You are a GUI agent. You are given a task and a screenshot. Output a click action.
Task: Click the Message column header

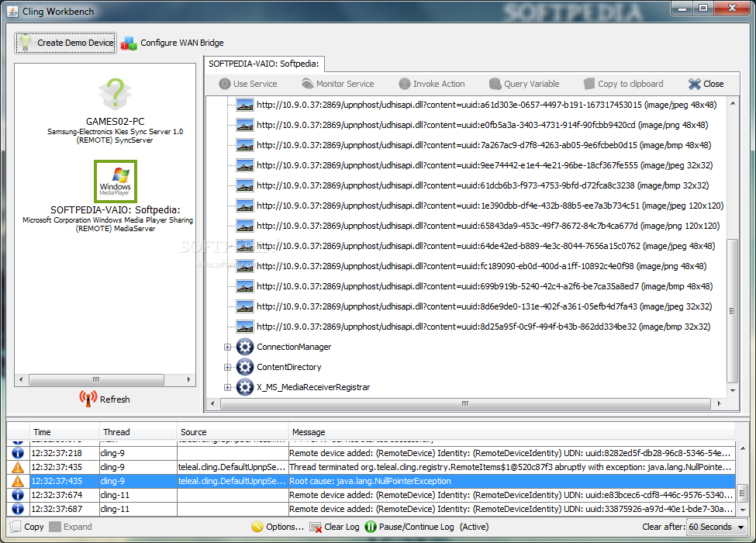pos(512,432)
